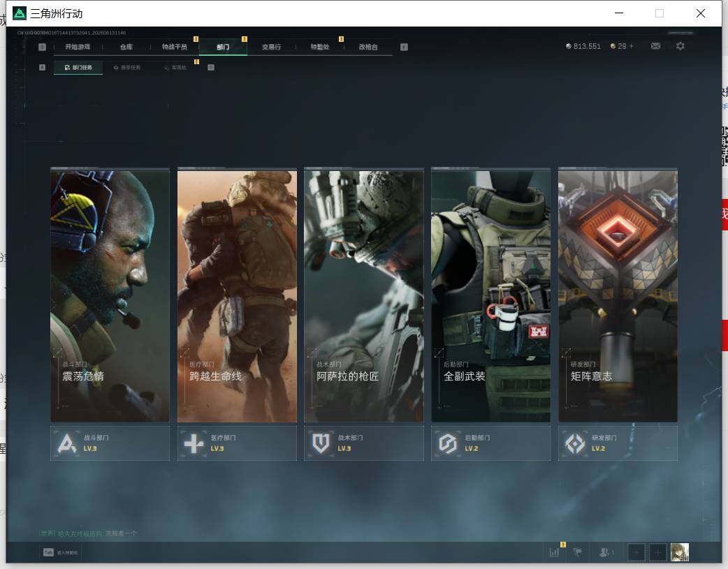728x569 pixels.
Task: Click expand arrow on 矩阵意志 card
Action: 566,353
